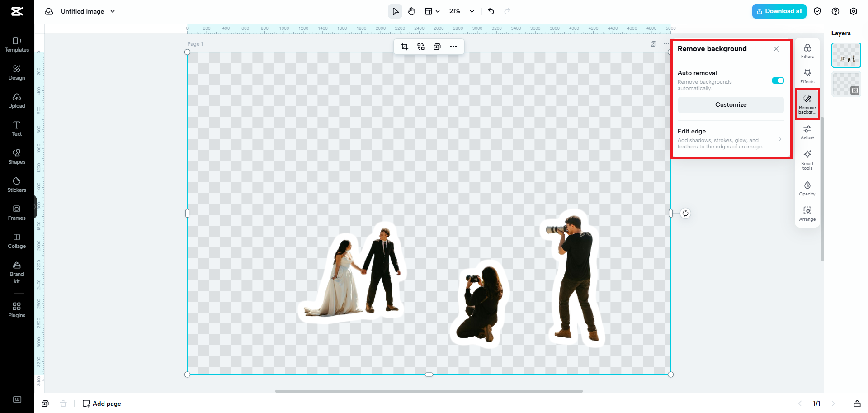
Task: Duplicate the image using the toolbar copy icon
Action: click(437, 46)
